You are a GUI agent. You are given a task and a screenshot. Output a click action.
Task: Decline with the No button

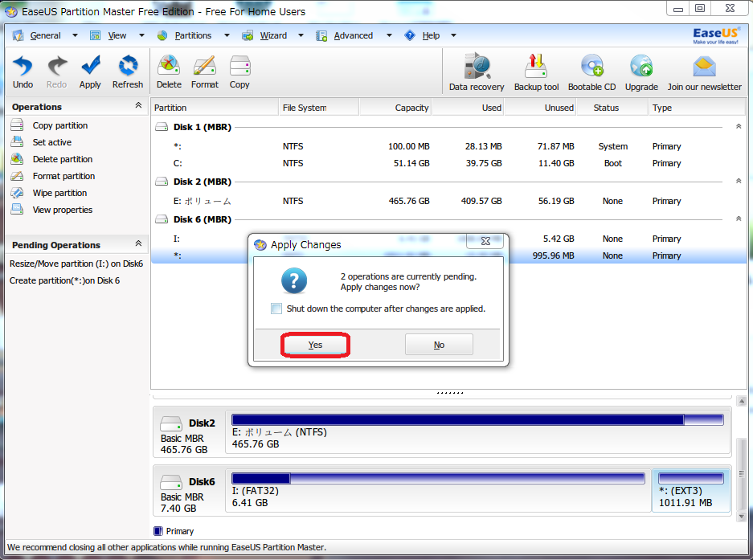pos(439,345)
